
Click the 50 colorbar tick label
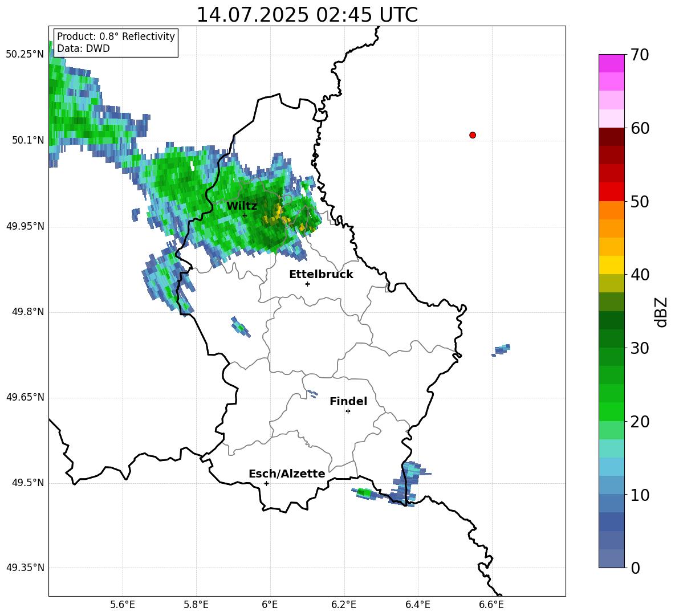tap(640, 201)
